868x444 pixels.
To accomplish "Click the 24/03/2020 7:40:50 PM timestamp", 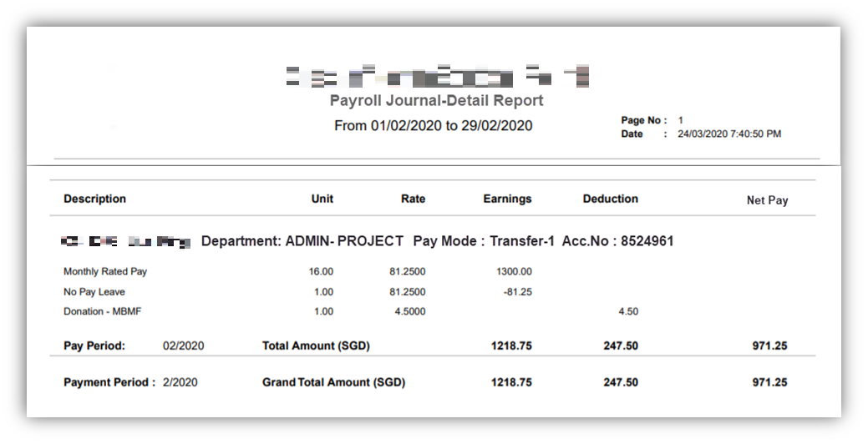I will 728,134.
